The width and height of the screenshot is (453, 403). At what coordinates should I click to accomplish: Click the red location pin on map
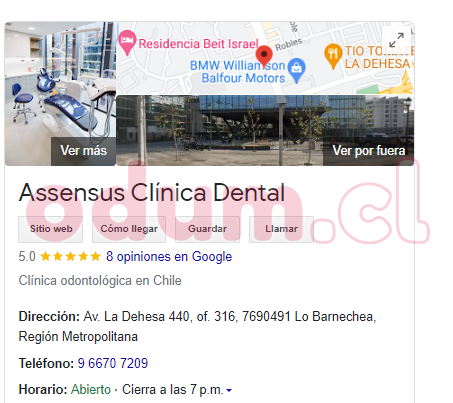(x=264, y=56)
